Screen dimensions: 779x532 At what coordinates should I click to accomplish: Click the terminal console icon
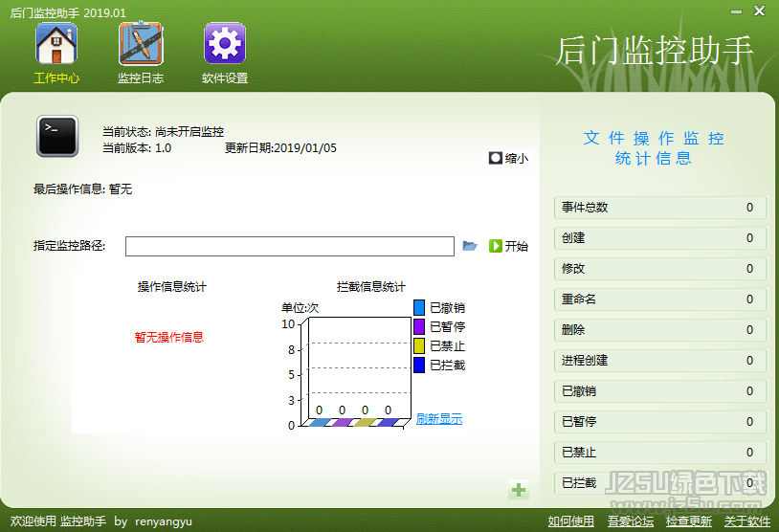pyautogui.click(x=57, y=136)
